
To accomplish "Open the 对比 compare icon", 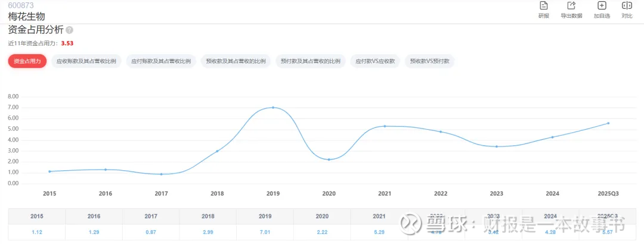I will (x=627, y=6).
